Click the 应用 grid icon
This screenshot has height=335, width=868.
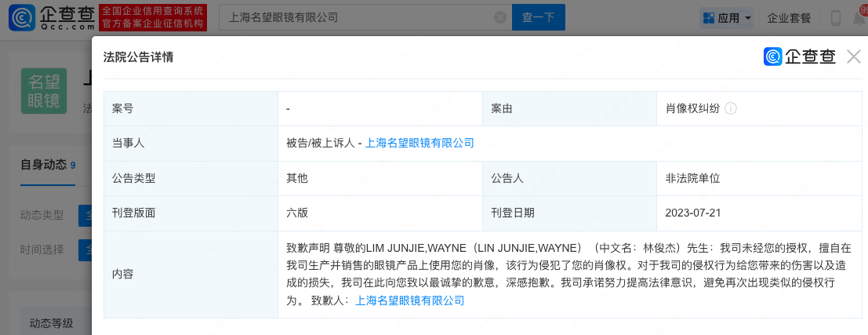tap(709, 18)
